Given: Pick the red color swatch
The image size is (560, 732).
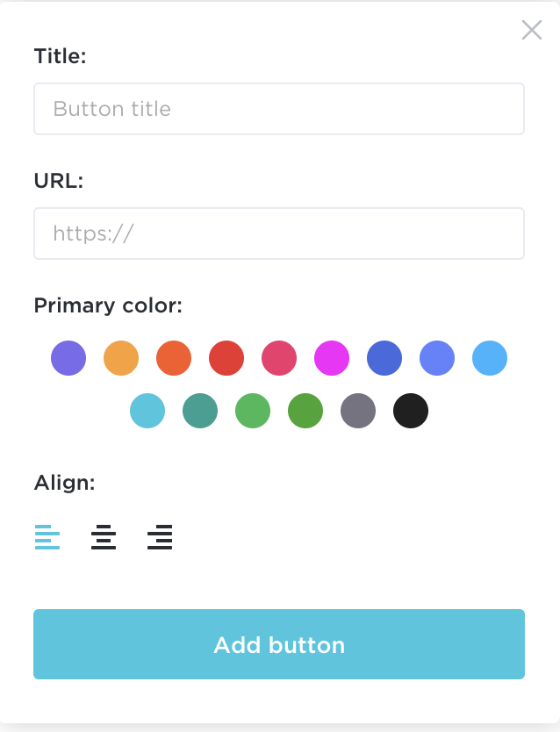Looking at the screenshot, I should point(226,358).
